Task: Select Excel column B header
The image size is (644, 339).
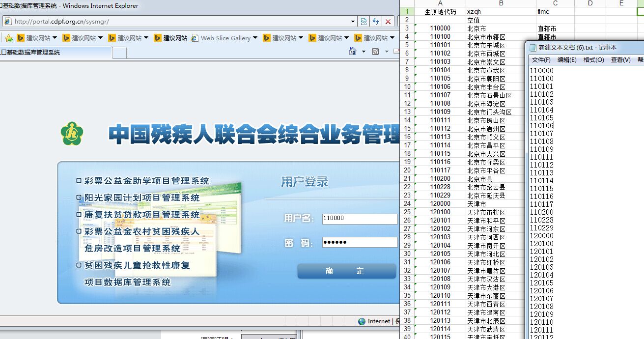Action: pos(501,3)
